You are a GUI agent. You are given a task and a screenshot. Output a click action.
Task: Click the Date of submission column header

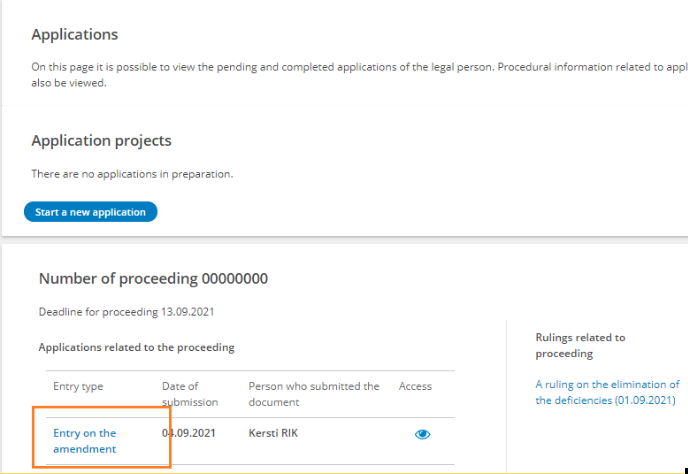click(180, 394)
